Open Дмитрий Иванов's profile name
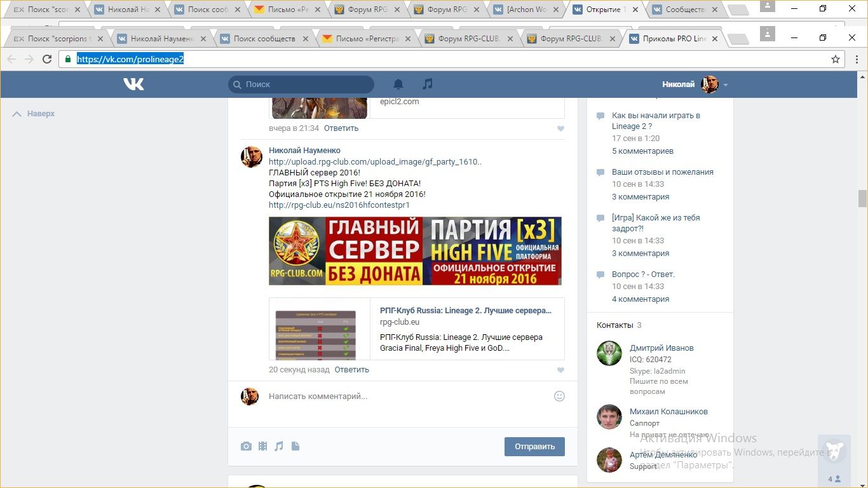This screenshot has height=488, width=868. [661, 348]
